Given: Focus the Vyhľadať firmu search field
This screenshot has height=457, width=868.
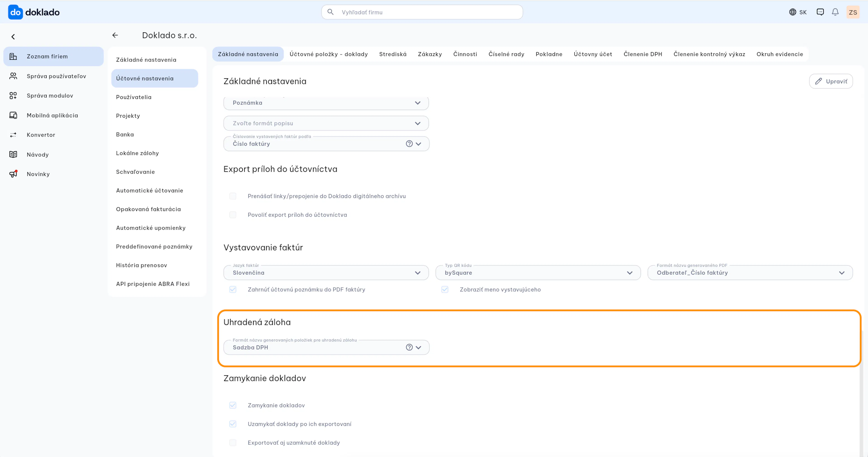Looking at the screenshot, I should pyautogui.click(x=422, y=12).
